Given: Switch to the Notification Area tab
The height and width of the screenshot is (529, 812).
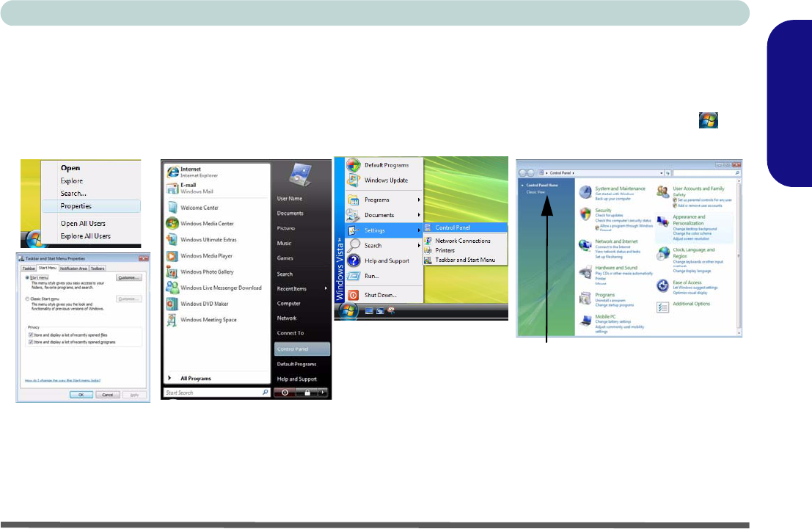Looking at the screenshot, I should click(x=74, y=269).
